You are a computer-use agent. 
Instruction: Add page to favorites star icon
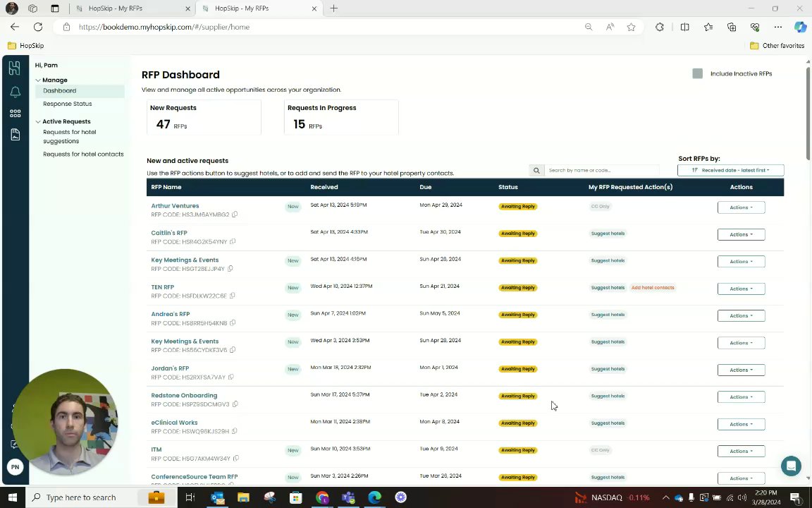click(x=631, y=27)
